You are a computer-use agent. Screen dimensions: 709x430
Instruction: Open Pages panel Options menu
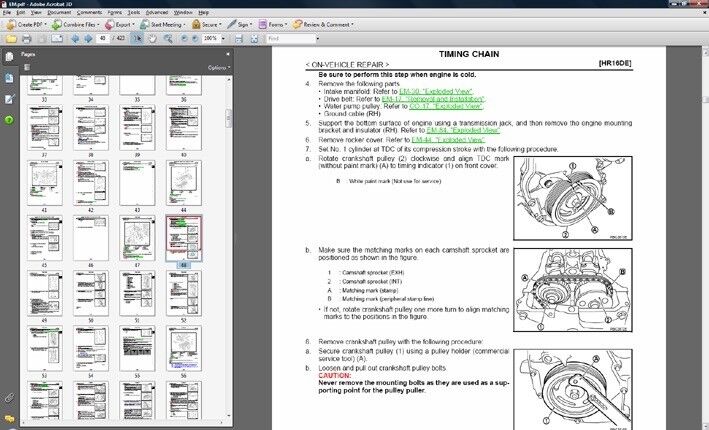219,67
